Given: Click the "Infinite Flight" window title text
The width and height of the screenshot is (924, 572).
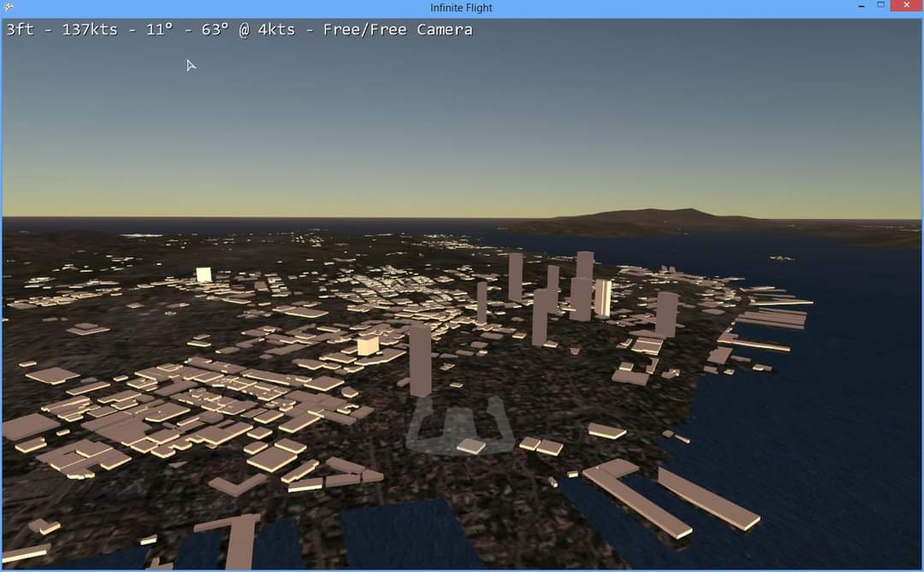Looking at the screenshot, I should (x=461, y=8).
